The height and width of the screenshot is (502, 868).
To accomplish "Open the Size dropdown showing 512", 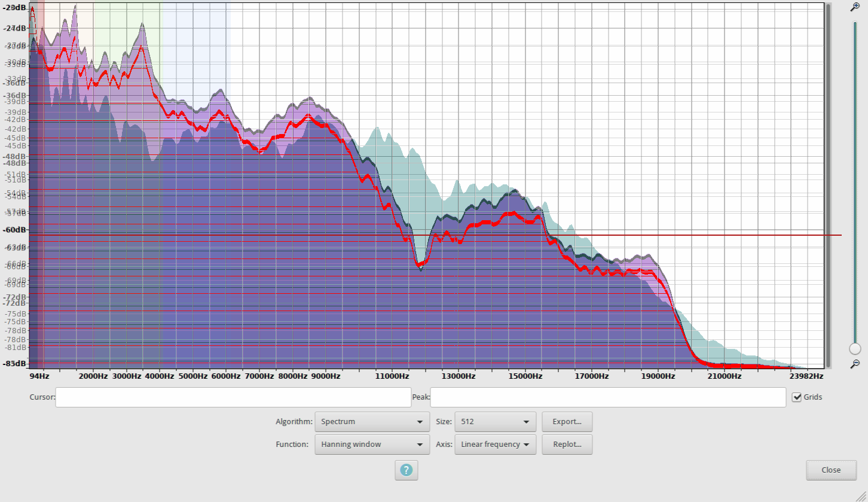I will [x=495, y=421].
